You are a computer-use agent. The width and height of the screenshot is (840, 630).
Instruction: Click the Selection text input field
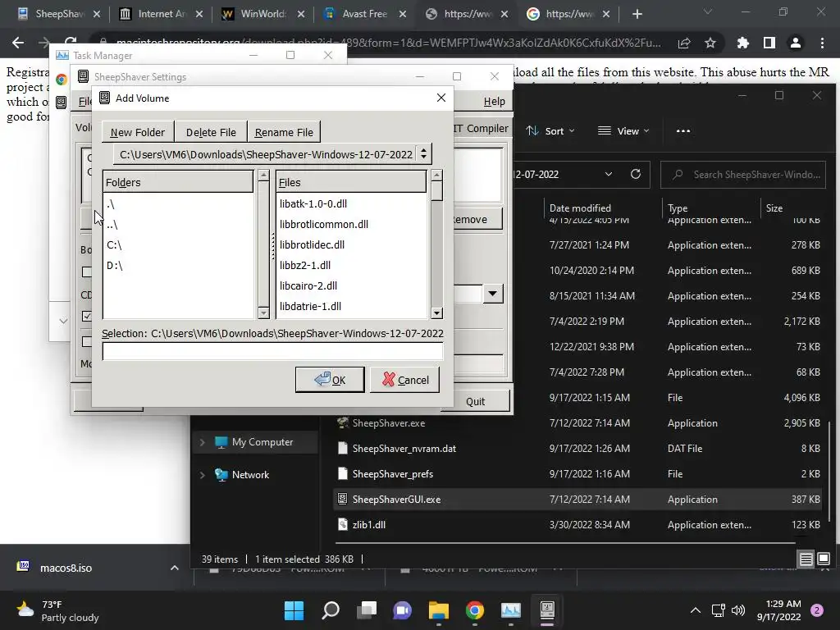coord(272,351)
